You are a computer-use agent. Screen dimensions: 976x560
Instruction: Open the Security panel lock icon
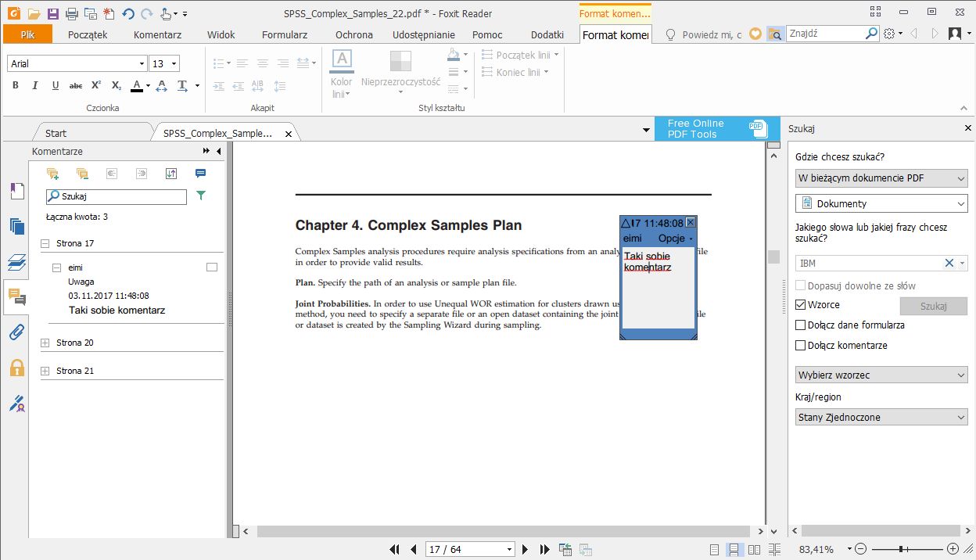(x=16, y=368)
